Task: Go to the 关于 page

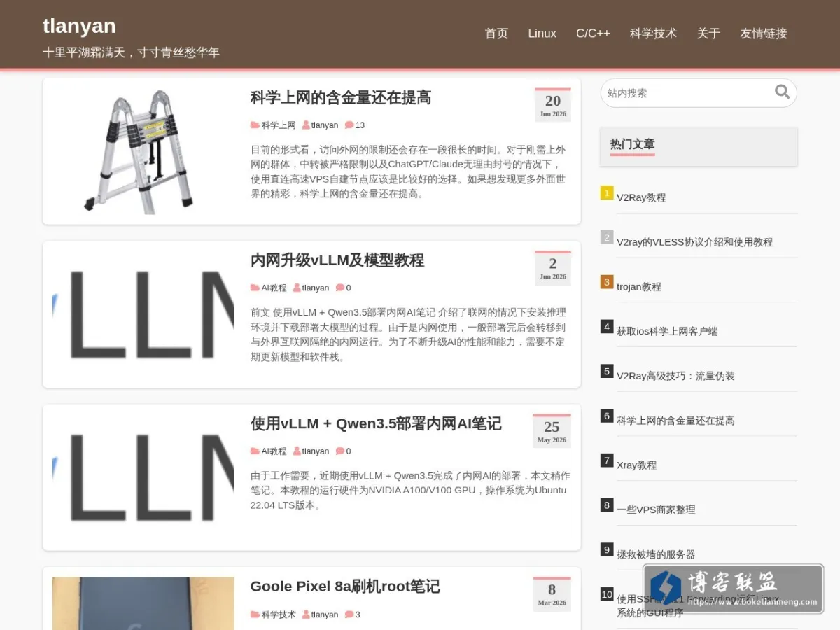Action: click(708, 34)
